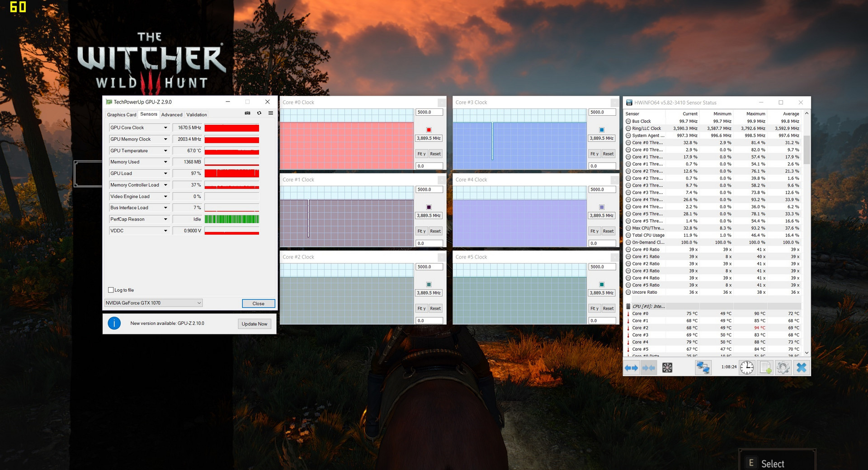Click the 5000.0 max field on Core #0 Clock
The image size is (868, 470).
coord(429,112)
